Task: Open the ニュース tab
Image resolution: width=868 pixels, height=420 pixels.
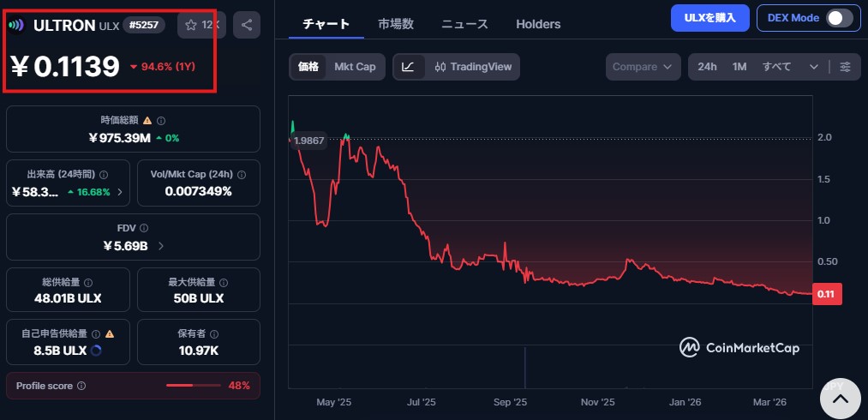Action: click(x=464, y=24)
